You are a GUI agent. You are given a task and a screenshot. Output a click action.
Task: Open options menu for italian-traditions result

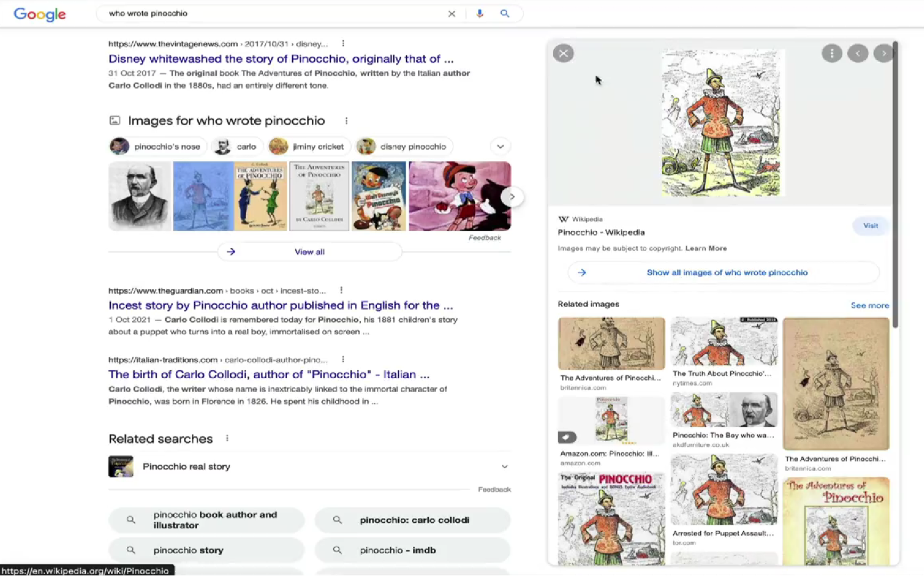tap(343, 360)
